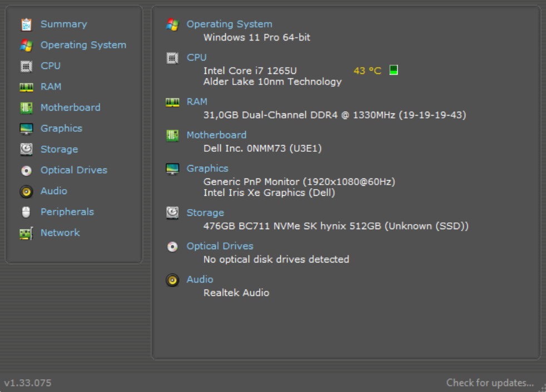This screenshot has width=546, height=392.
Task: Click the Summary clipboard icon in sidebar
Action: 26,24
